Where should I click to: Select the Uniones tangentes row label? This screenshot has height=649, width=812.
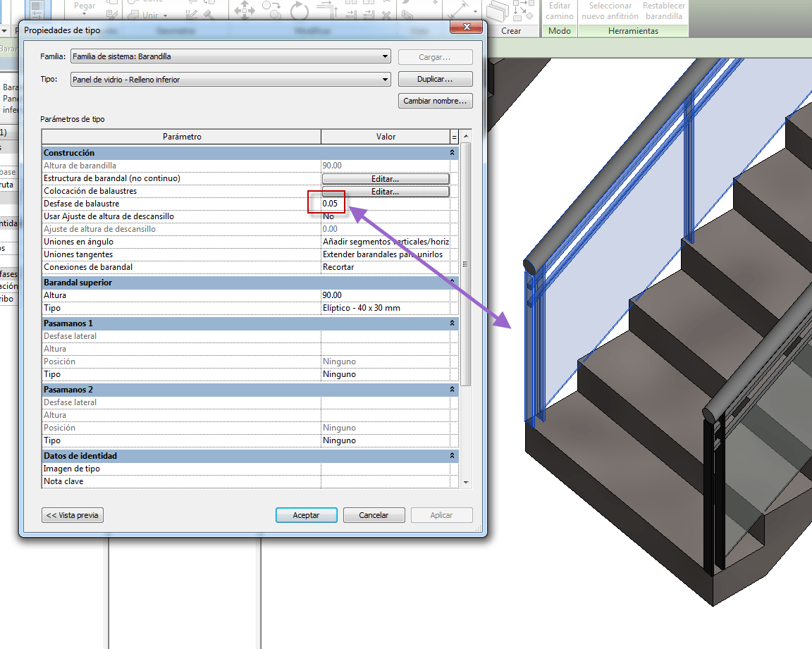pyautogui.click(x=78, y=254)
